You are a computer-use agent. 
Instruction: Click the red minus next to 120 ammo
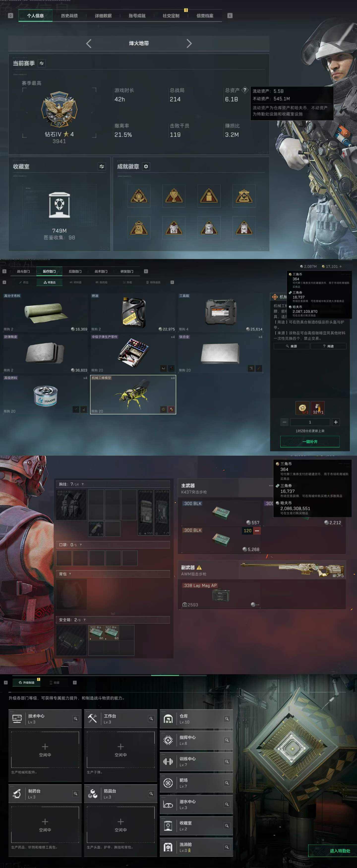point(257,531)
